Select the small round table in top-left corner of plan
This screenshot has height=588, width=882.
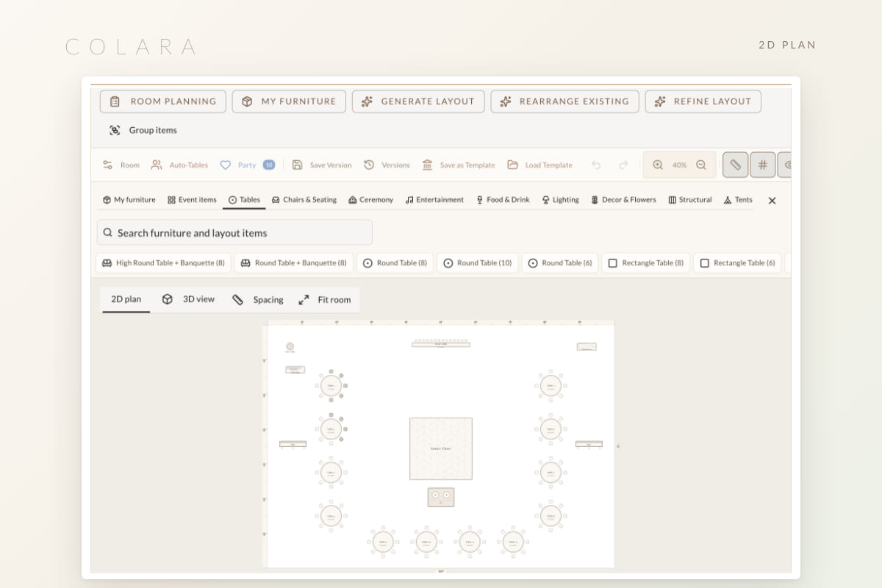pyautogui.click(x=290, y=346)
